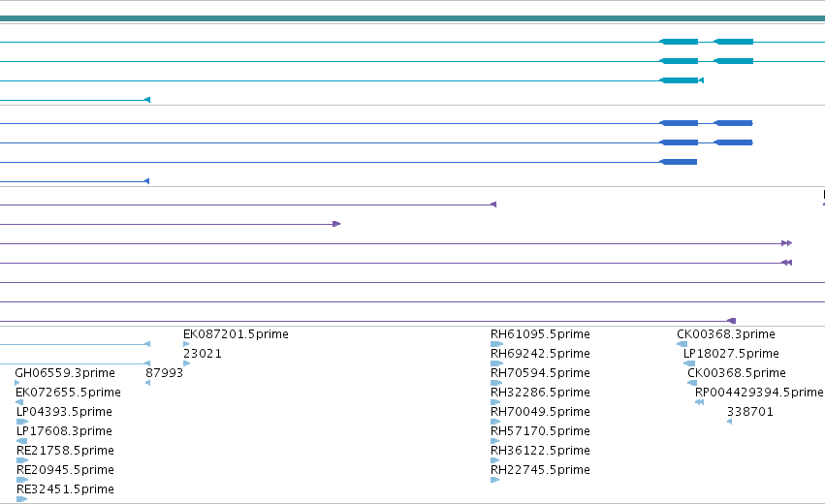Click the RH69242.5prime label
825x504 pixels.
540,354
